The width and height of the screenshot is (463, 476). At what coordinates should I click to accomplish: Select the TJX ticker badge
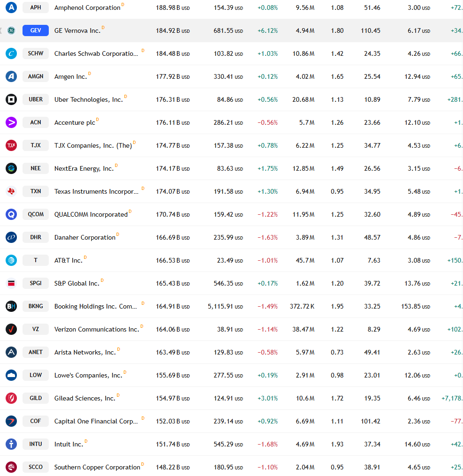coord(36,145)
